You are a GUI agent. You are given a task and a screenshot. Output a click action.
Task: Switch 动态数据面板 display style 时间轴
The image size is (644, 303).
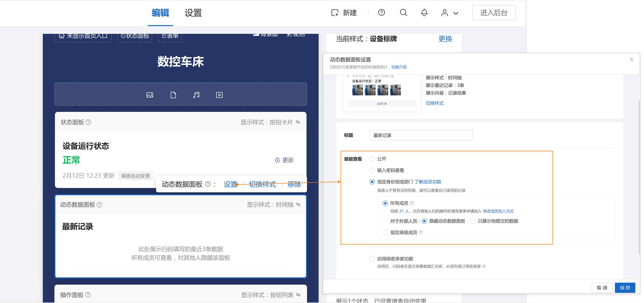click(274, 205)
